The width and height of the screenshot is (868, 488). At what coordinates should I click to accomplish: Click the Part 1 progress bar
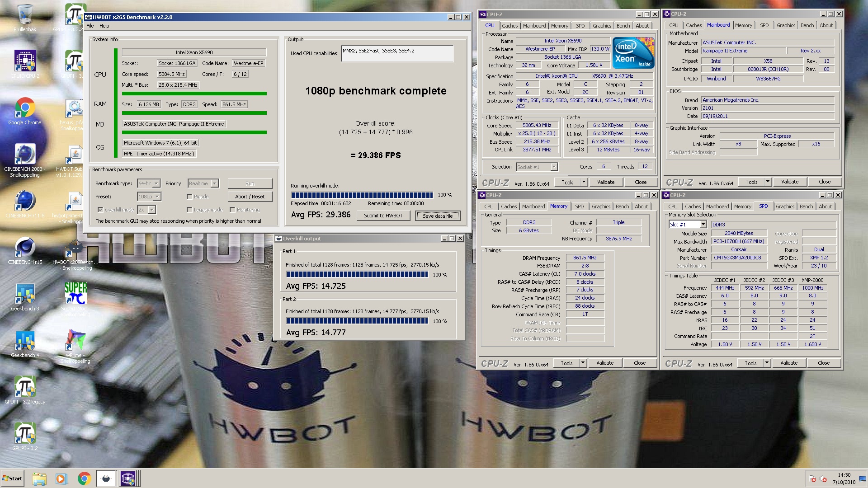point(357,274)
